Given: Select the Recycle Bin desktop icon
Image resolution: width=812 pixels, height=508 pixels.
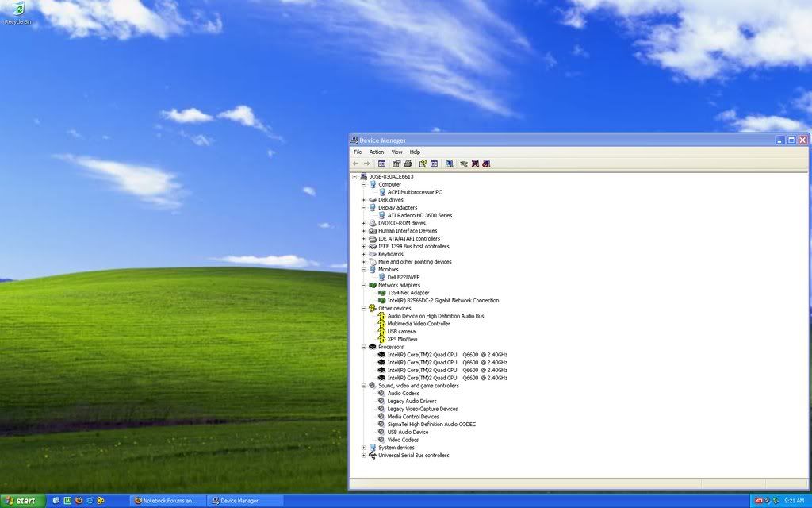Looking at the screenshot, I should [x=17, y=13].
